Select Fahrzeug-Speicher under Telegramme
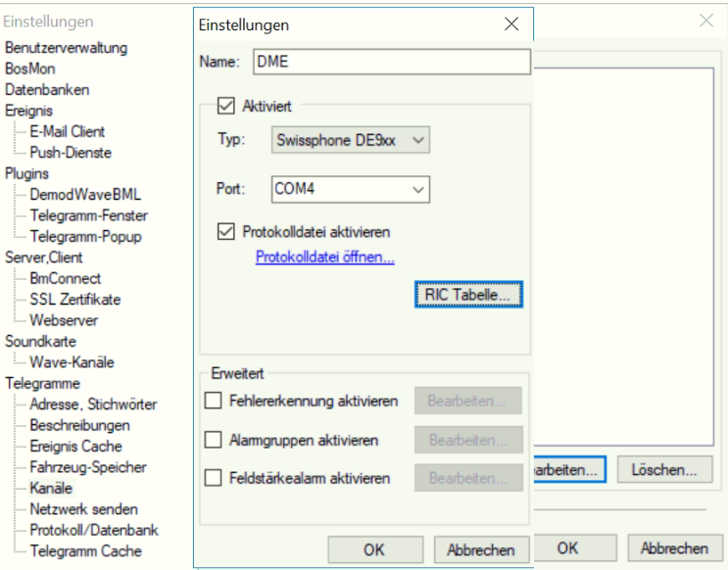The width and height of the screenshot is (728, 570). click(x=87, y=467)
